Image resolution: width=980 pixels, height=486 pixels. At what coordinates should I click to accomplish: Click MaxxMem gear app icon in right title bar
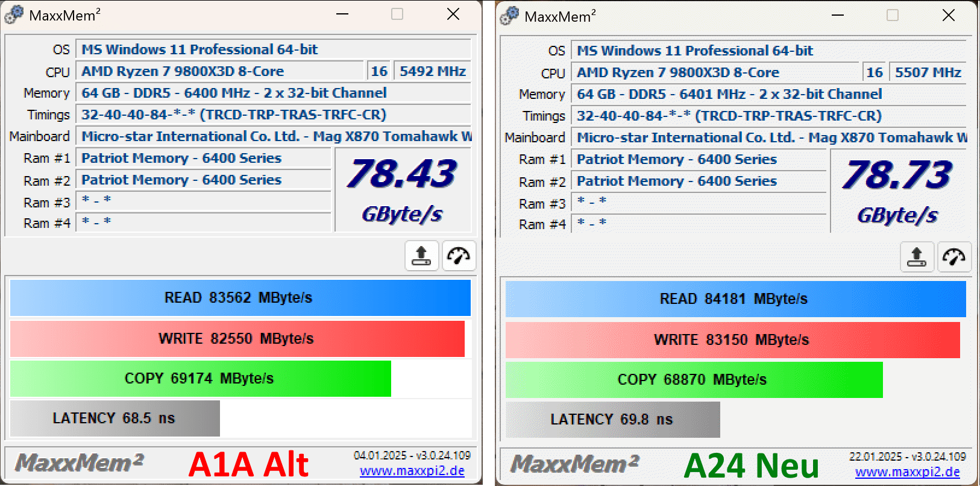(x=510, y=16)
